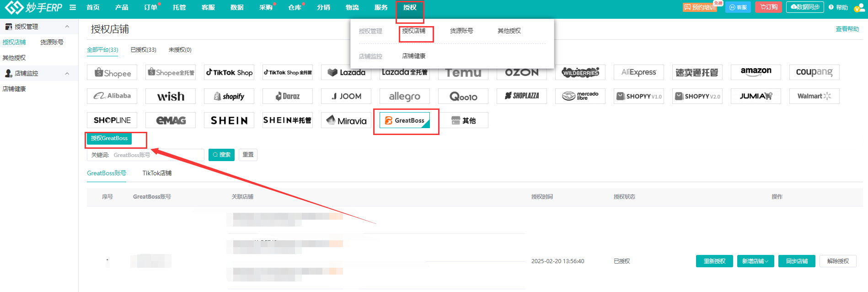The image size is (868, 292).
Task: Switch to the 未授权(0) tab
Action: [x=180, y=50]
